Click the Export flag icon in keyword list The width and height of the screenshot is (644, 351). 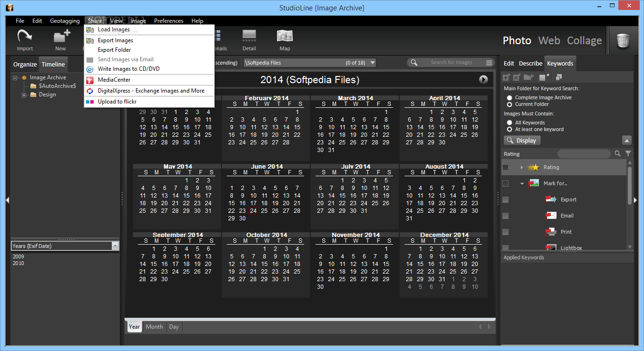point(551,199)
